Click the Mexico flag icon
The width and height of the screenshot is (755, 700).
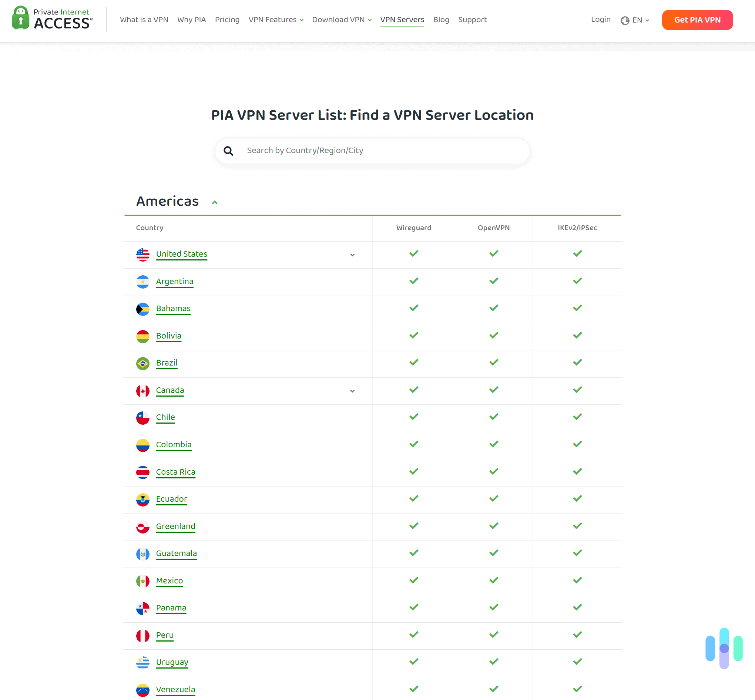coord(143,581)
